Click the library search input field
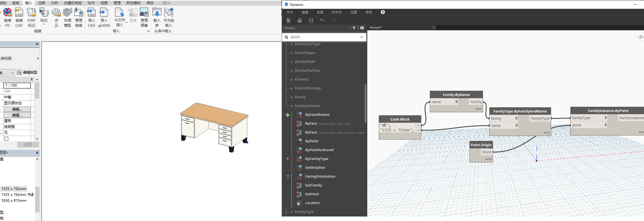The image size is (644, 221). click(x=324, y=37)
